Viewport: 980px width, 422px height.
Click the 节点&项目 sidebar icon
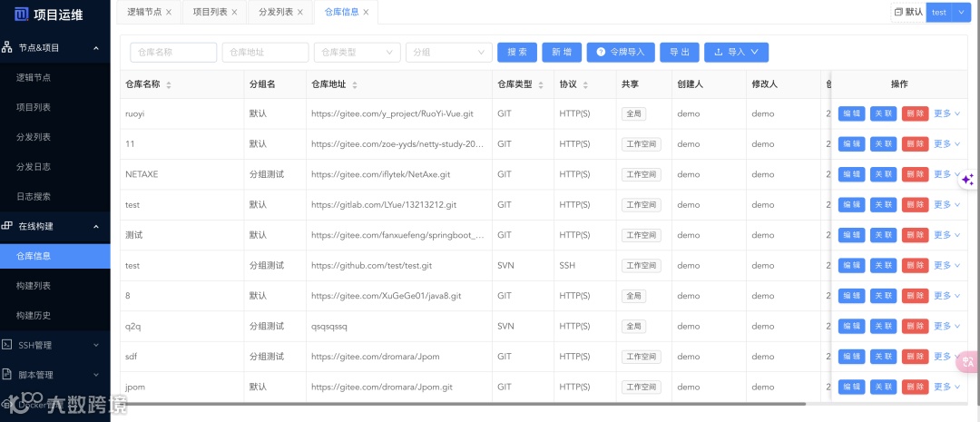7,47
